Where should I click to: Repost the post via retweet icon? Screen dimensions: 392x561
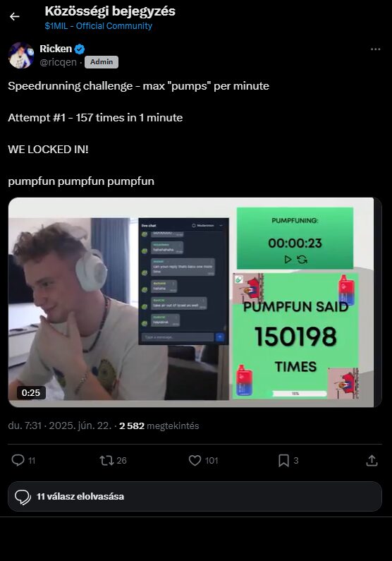(106, 460)
